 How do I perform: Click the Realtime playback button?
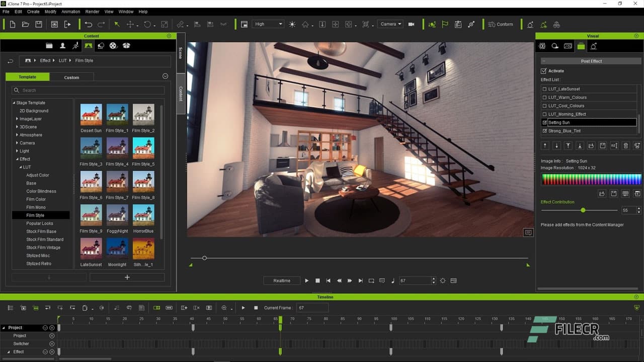pos(281,281)
